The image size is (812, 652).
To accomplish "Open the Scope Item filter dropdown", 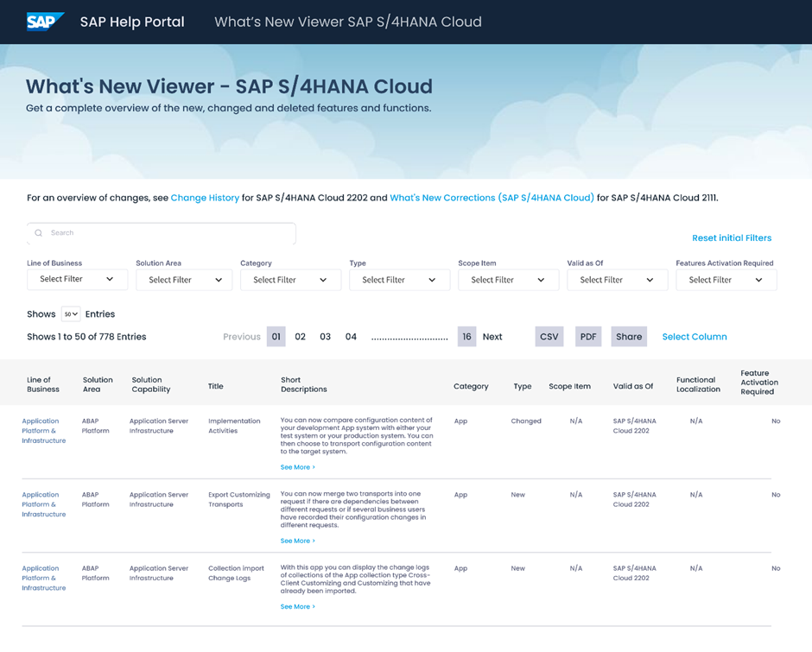I will tap(508, 280).
